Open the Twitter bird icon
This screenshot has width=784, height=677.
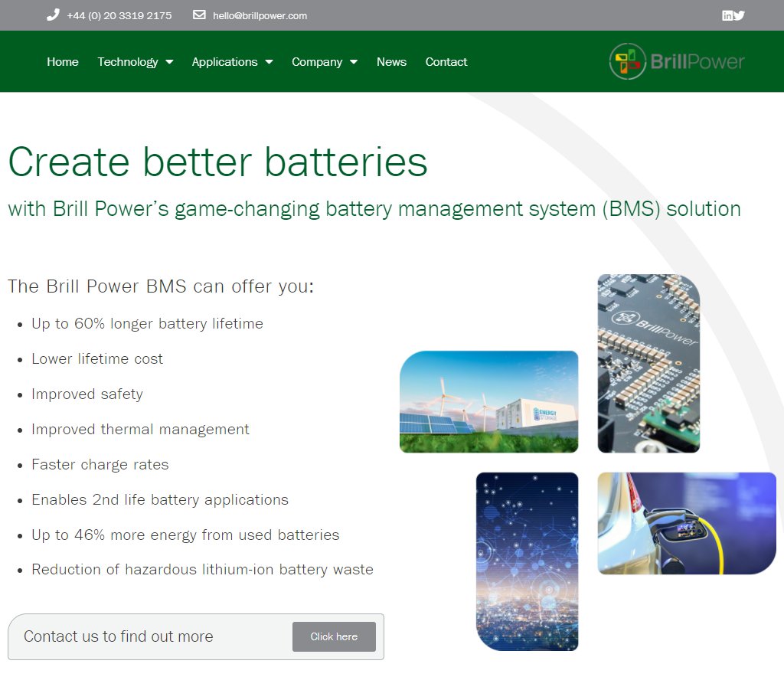coord(739,15)
